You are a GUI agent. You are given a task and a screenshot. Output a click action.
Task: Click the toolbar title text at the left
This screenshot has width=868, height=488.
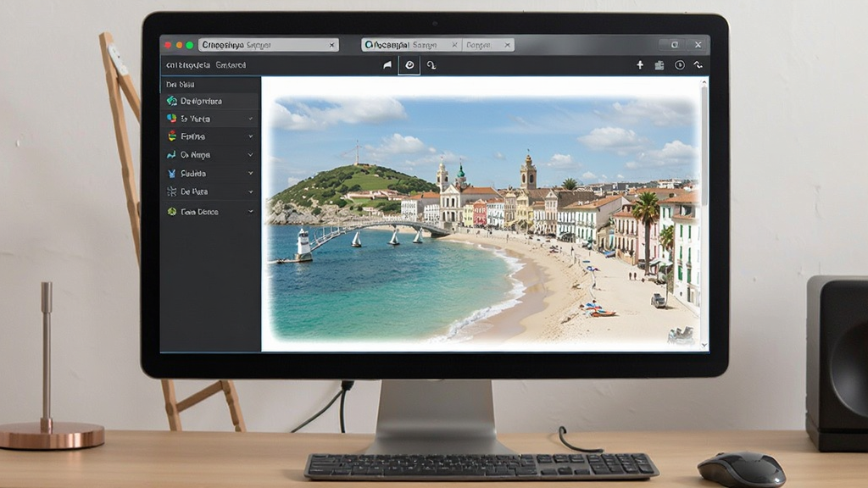(x=206, y=65)
